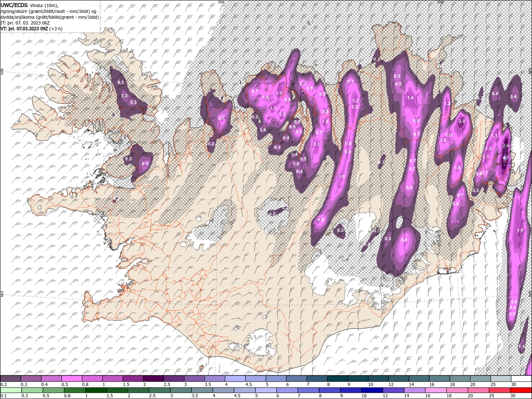Select the pale gray upper swatch starting at 25
This screenshot has height=399, width=532.
coord(501,379)
